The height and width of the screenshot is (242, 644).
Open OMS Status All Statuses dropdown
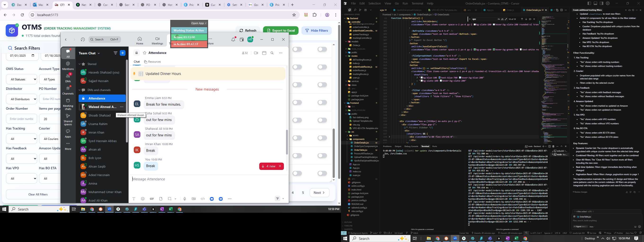coord(22,79)
